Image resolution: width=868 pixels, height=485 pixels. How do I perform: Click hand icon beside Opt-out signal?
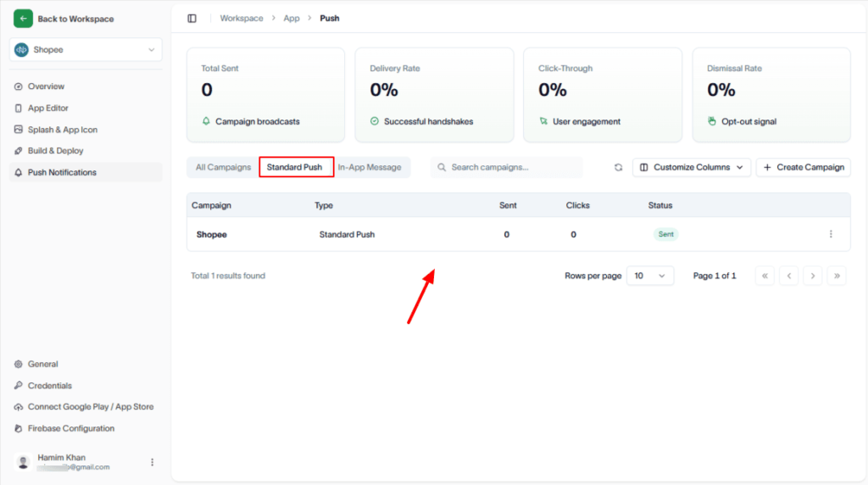pyautogui.click(x=712, y=120)
